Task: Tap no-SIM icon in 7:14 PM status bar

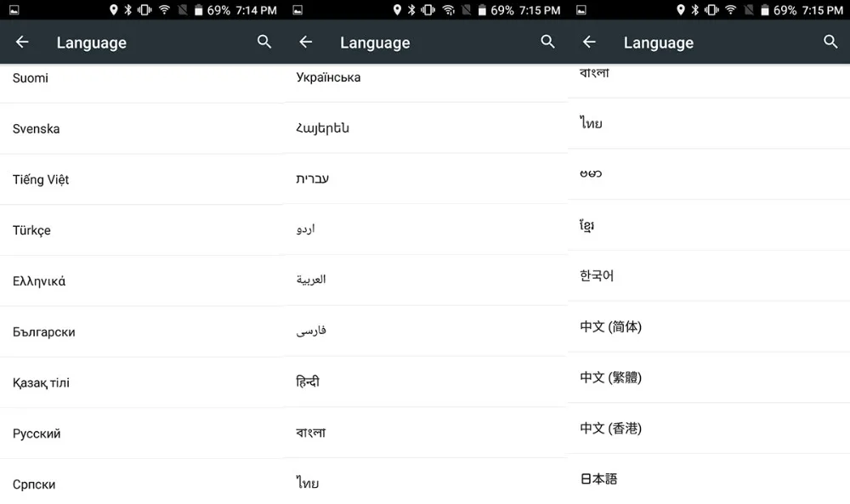Action: 183,9
